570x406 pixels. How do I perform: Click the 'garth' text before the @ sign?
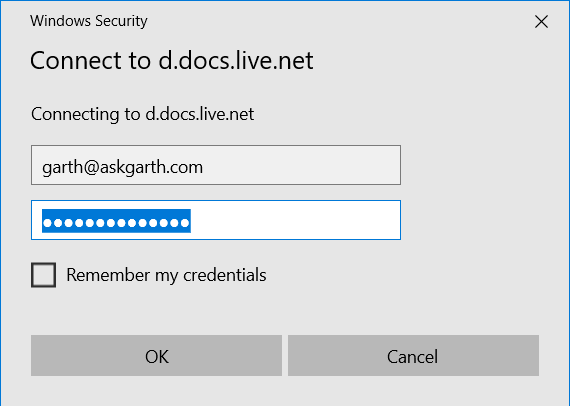(x=63, y=168)
